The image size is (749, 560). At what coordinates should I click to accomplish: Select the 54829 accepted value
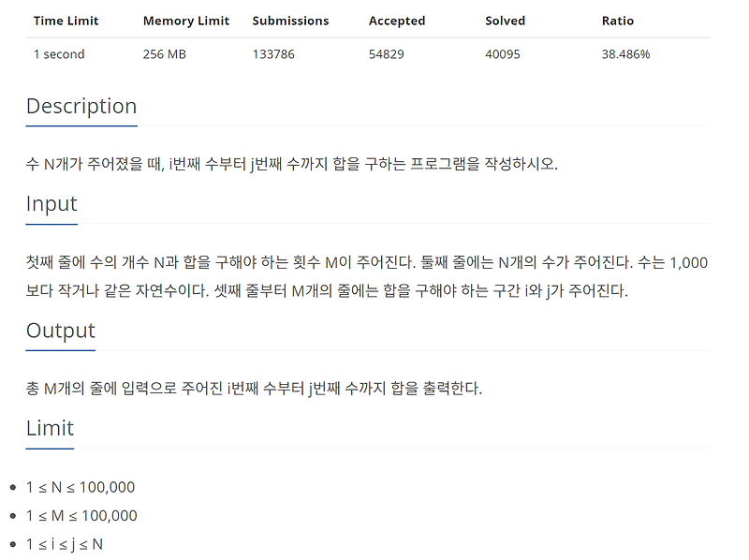click(x=386, y=54)
